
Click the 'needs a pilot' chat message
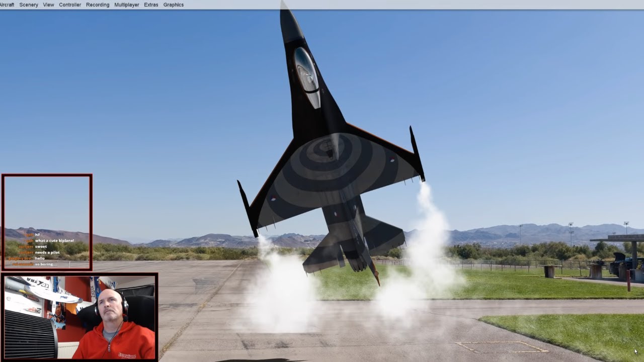click(47, 252)
